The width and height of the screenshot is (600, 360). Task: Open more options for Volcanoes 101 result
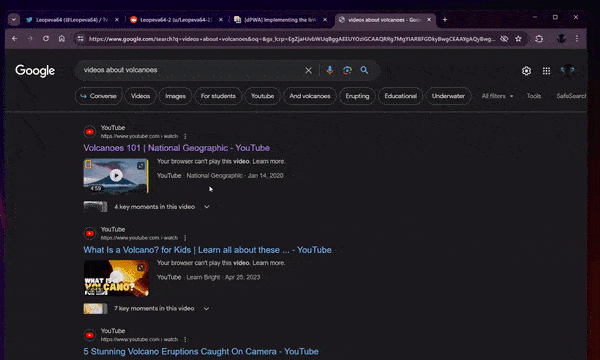point(185,136)
